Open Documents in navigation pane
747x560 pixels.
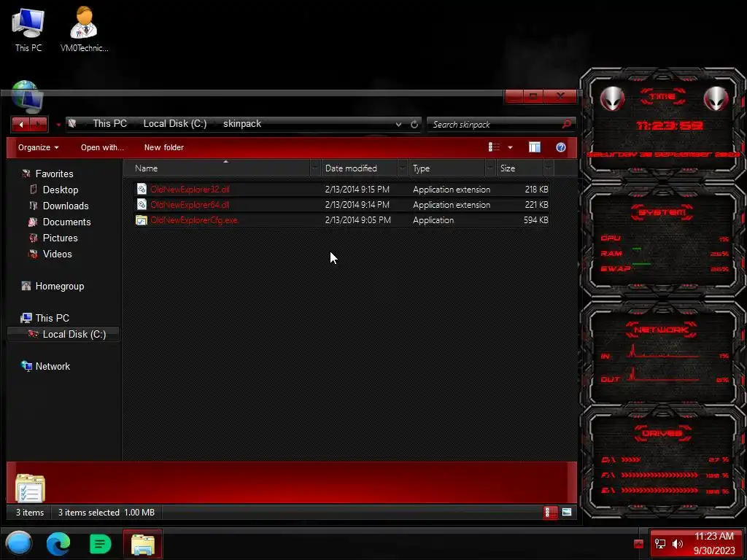[60, 222]
